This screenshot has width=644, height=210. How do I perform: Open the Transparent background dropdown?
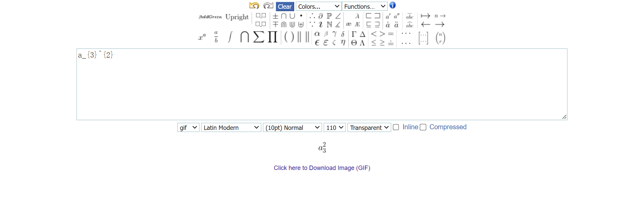[x=369, y=128]
